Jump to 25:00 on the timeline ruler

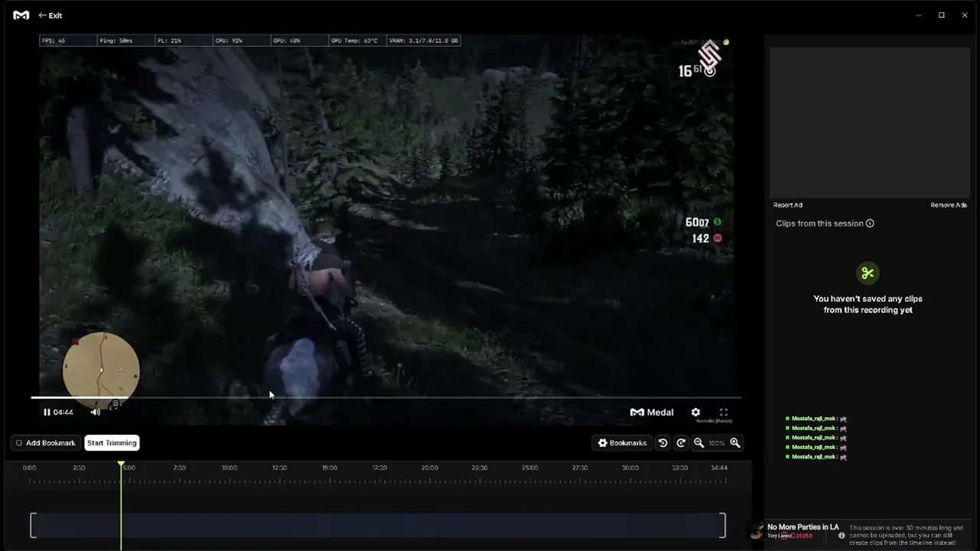coord(530,468)
